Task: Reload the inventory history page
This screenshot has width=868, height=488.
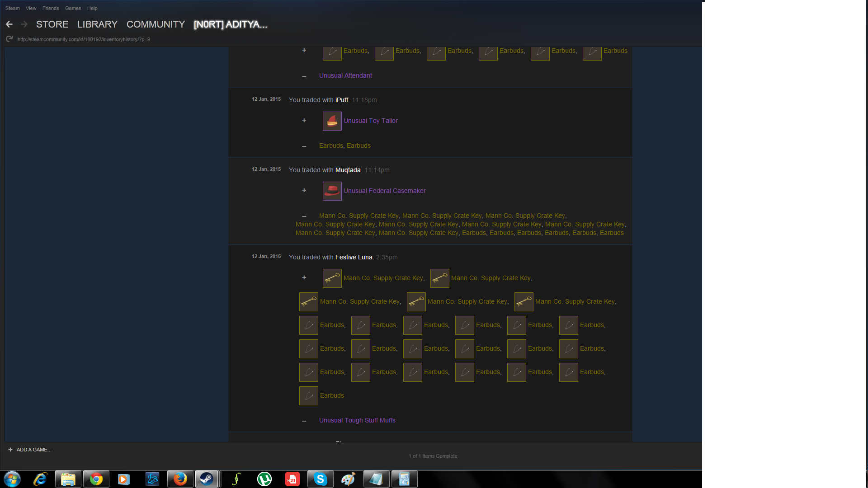Action: [9, 39]
